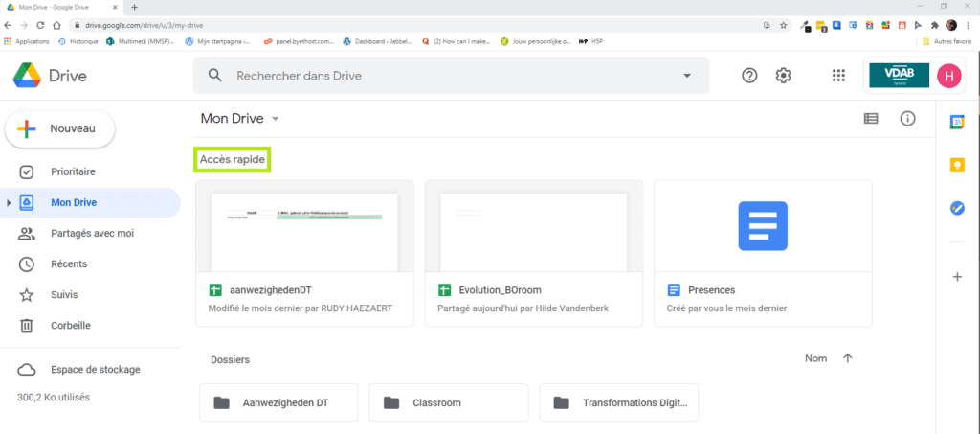Open the Presences document card
Image resolution: width=980 pixels, height=434 pixels.
763,253
